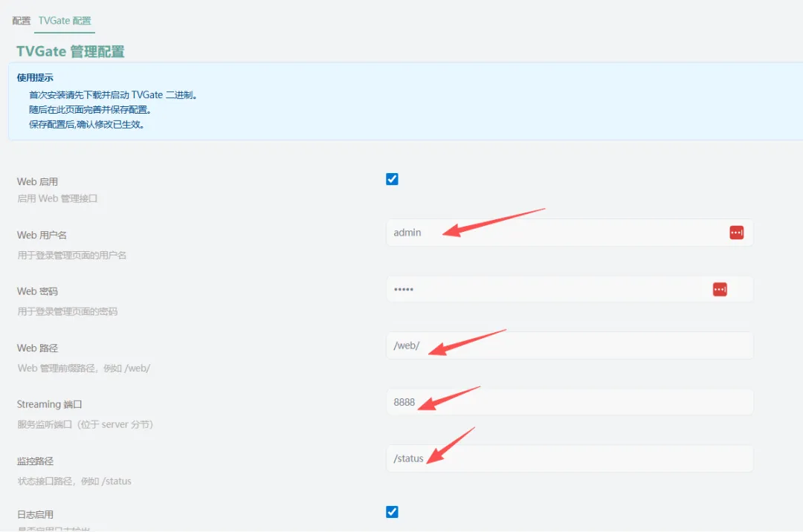This screenshot has height=532, width=803.
Task: Click the 监控路径 label
Action: (35, 461)
